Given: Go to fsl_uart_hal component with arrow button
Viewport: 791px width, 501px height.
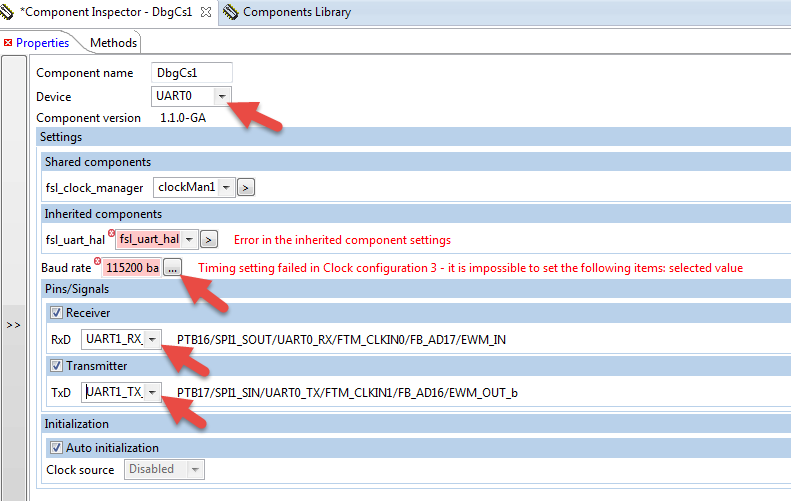Looking at the screenshot, I should point(209,240).
